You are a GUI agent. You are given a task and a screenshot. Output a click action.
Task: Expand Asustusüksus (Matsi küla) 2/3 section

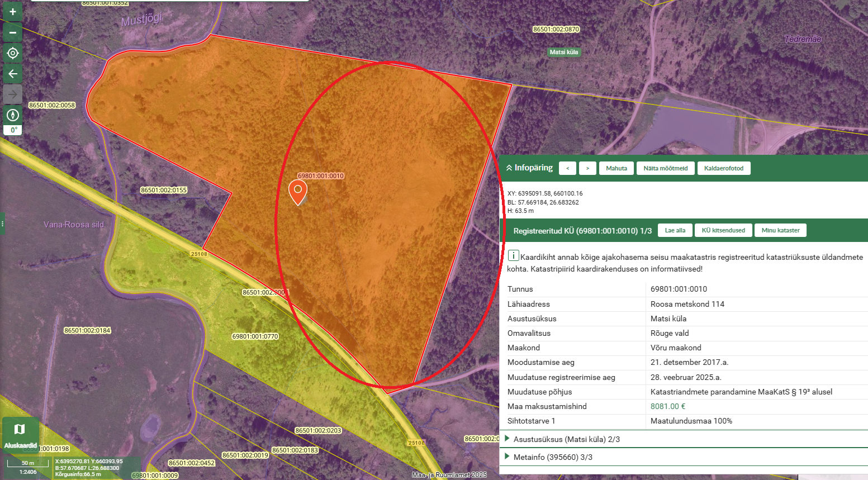pos(566,439)
